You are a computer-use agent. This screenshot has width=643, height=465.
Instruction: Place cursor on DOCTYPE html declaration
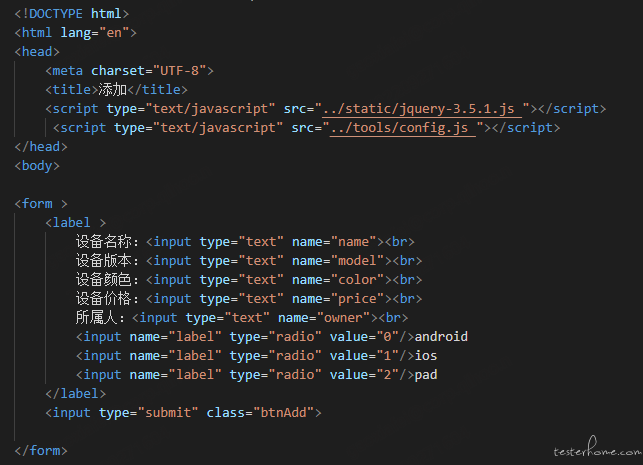(72, 14)
